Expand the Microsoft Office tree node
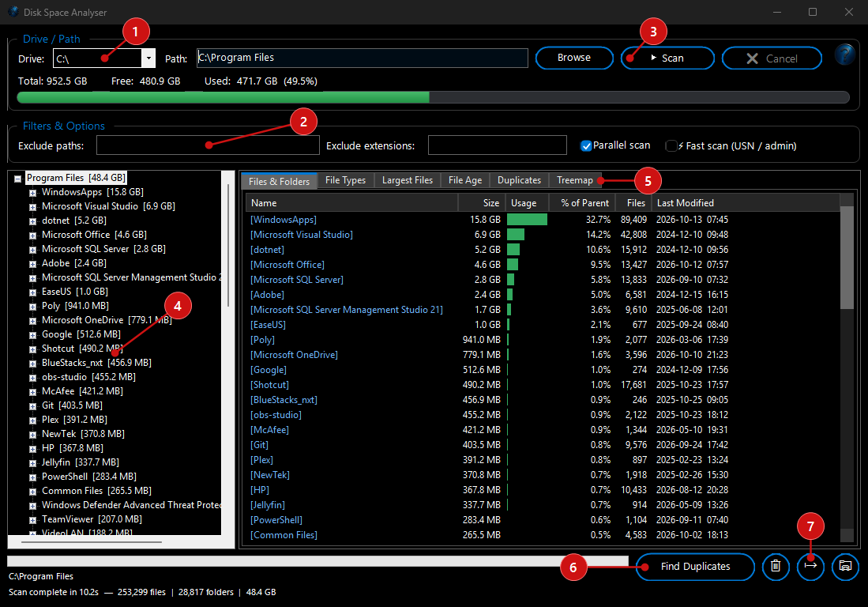 [32, 236]
